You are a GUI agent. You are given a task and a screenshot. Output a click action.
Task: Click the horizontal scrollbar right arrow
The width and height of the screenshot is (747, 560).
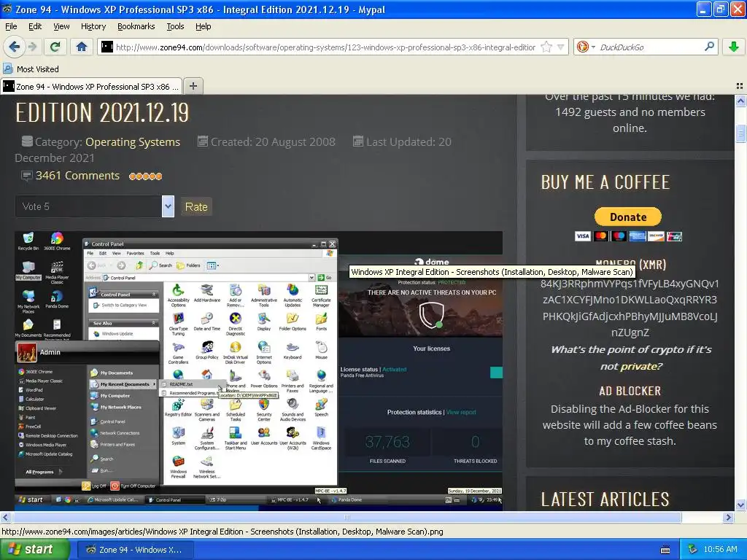point(728,517)
